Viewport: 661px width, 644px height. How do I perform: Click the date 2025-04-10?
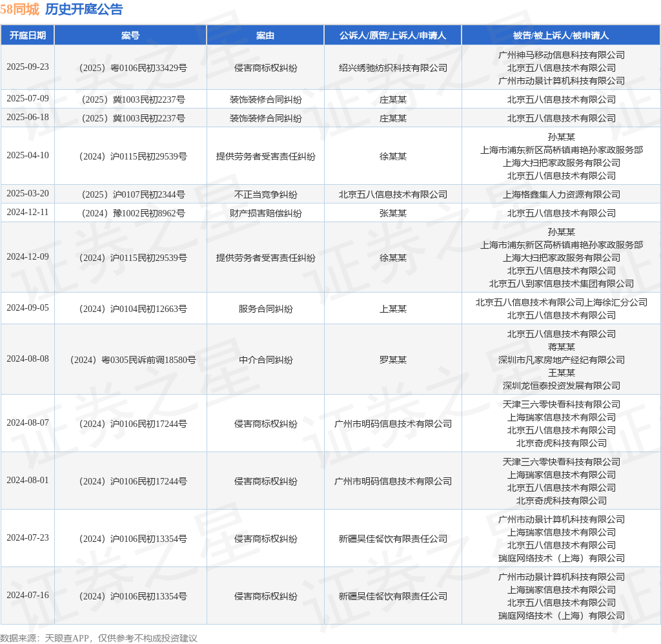(28, 156)
